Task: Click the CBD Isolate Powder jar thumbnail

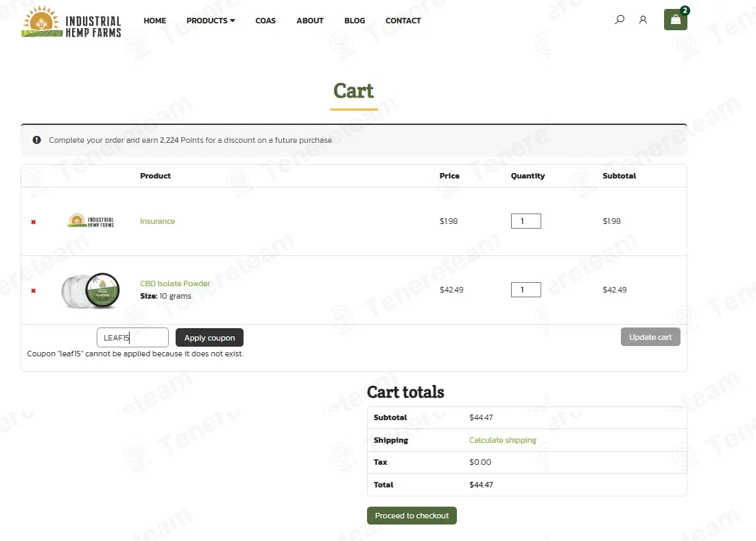Action: click(90, 290)
